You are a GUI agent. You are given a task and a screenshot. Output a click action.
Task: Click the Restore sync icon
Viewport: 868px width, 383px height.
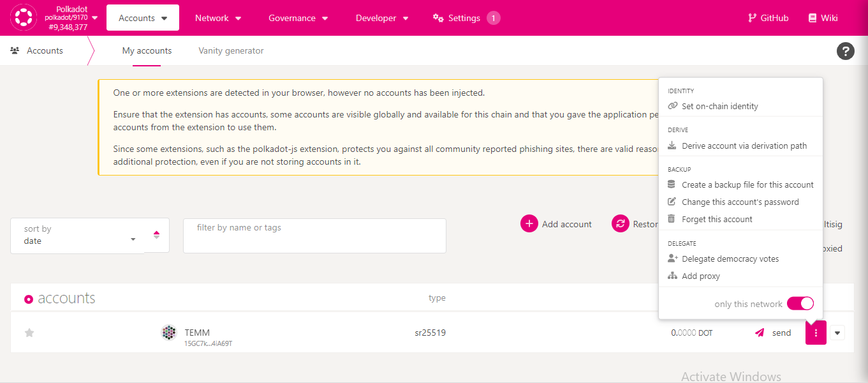click(621, 224)
